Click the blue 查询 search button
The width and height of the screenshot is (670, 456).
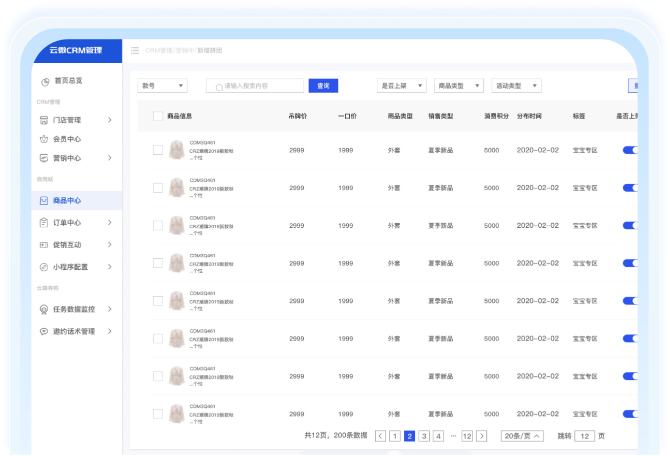click(x=323, y=86)
